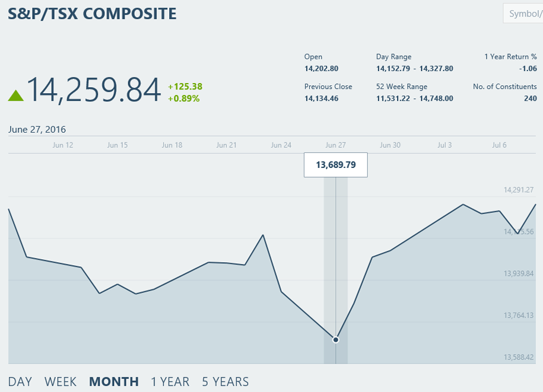Click the Symbol search input field

[x=523, y=14]
